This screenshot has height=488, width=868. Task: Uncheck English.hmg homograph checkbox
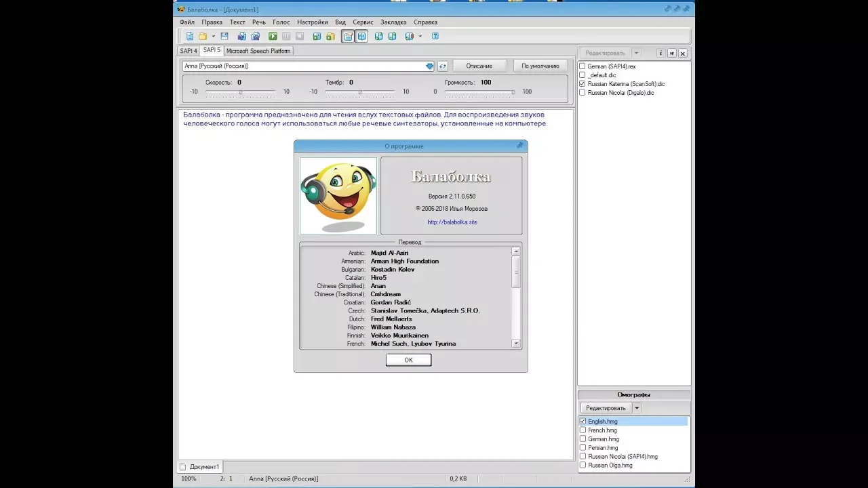point(583,422)
